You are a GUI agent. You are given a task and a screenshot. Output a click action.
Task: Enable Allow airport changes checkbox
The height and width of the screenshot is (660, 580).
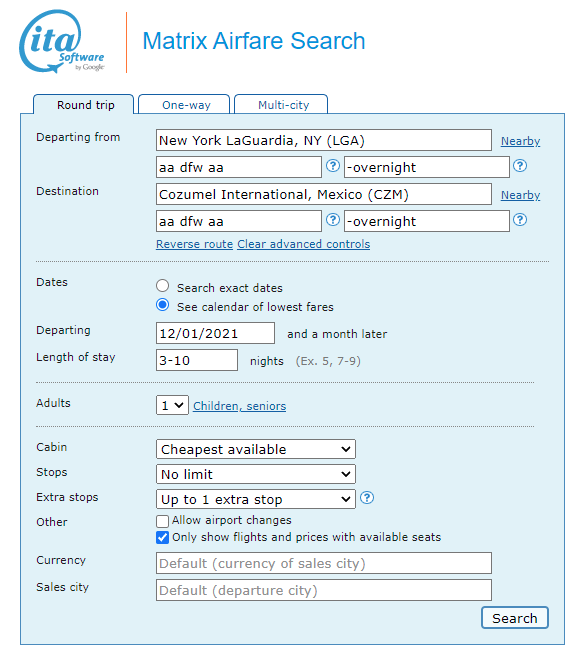(162, 521)
